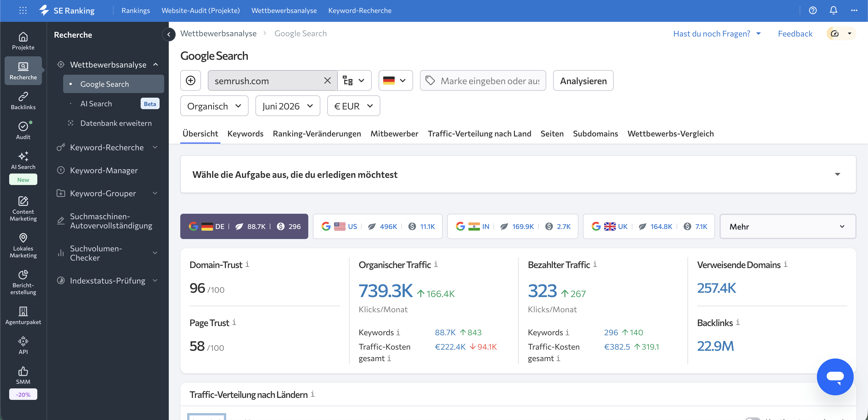Switch to the Ranking-Veränderungen tab
The width and height of the screenshot is (868, 420).
tap(317, 134)
